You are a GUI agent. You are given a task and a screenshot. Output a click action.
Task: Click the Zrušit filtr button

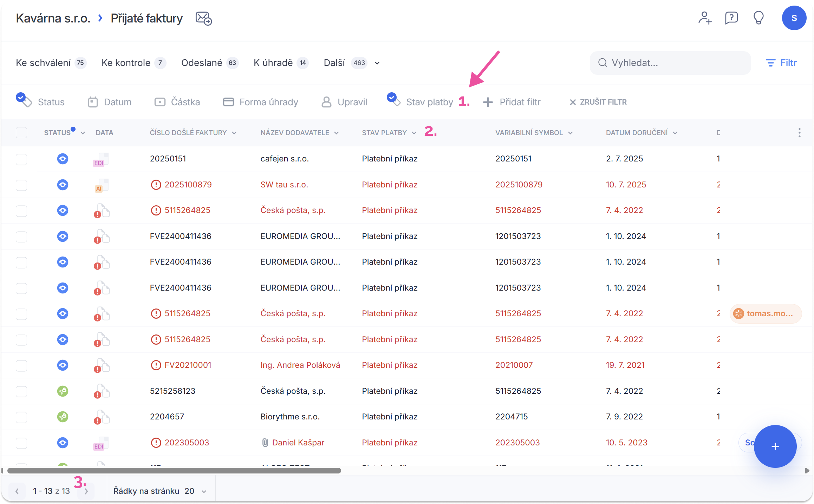point(598,102)
